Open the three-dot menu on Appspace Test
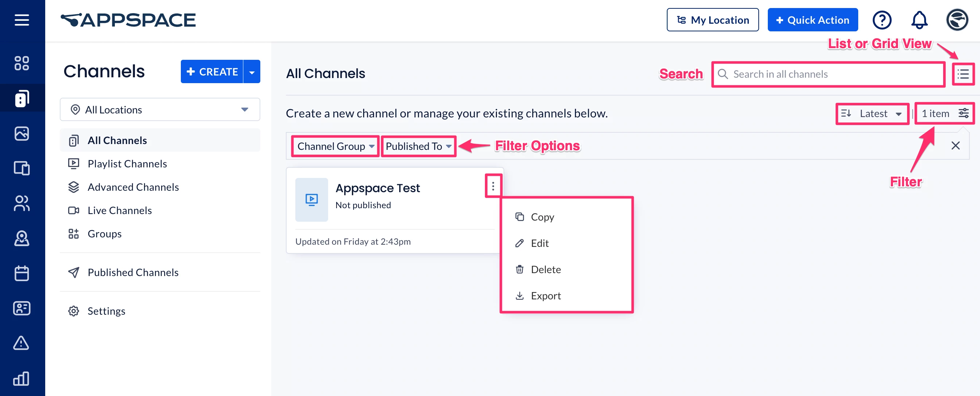The width and height of the screenshot is (980, 396). click(x=493, y=186)
